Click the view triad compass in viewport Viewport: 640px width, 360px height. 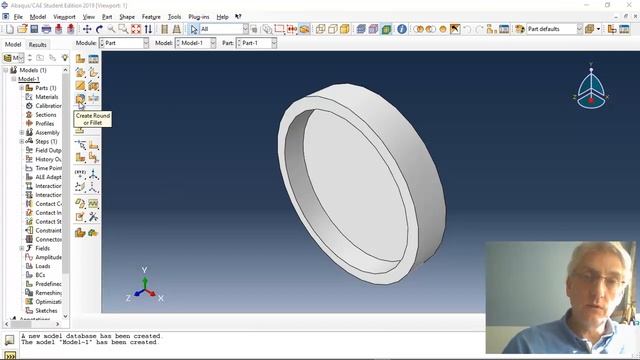pyautogui.click(x=591, y=87)
